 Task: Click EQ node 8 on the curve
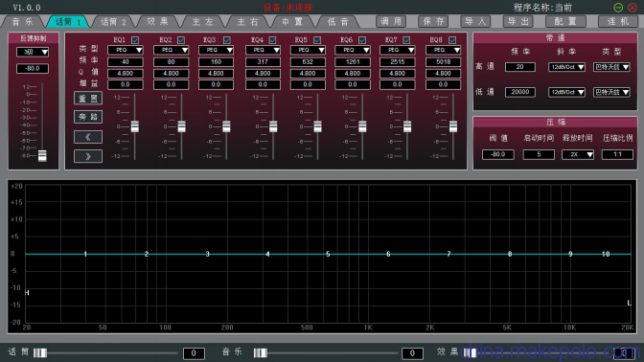click(510, 254)
